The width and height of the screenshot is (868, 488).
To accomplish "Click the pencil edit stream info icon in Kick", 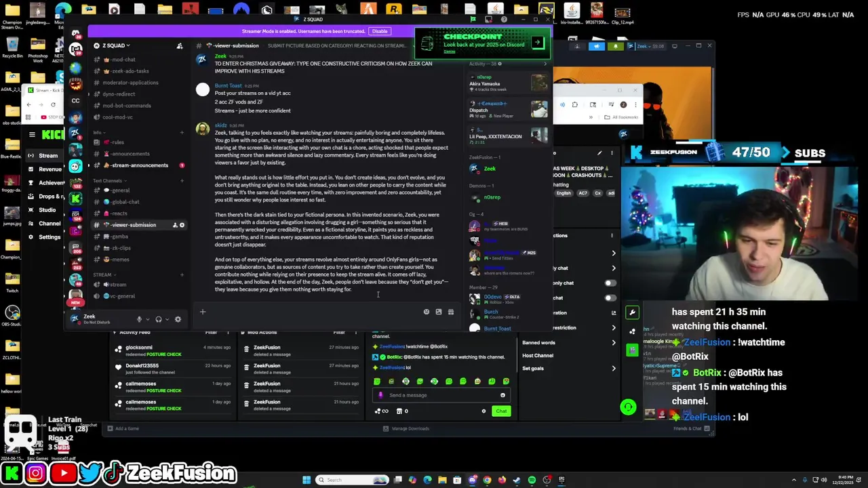I will click(x=599, y=153).
